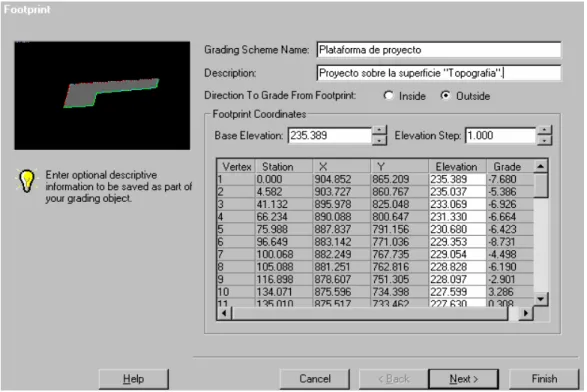
Task: Click the Station column header
Action: click(x=284, y=166)
